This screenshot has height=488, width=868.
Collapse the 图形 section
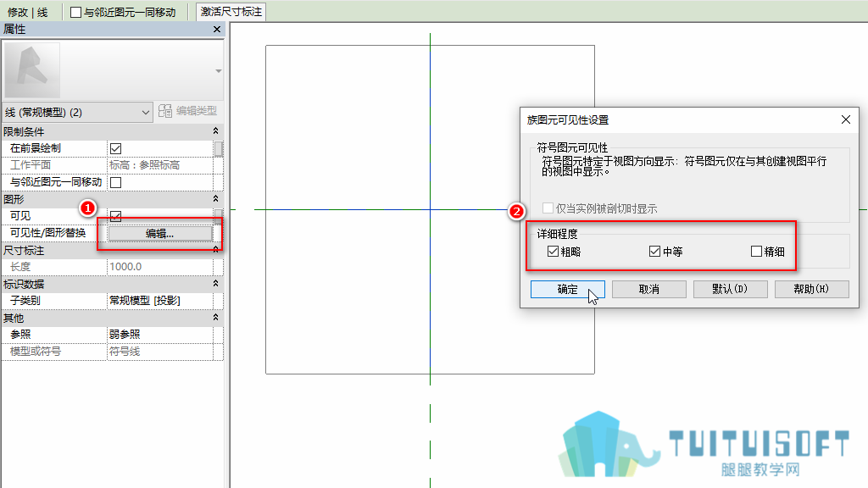tap(215, 198)
